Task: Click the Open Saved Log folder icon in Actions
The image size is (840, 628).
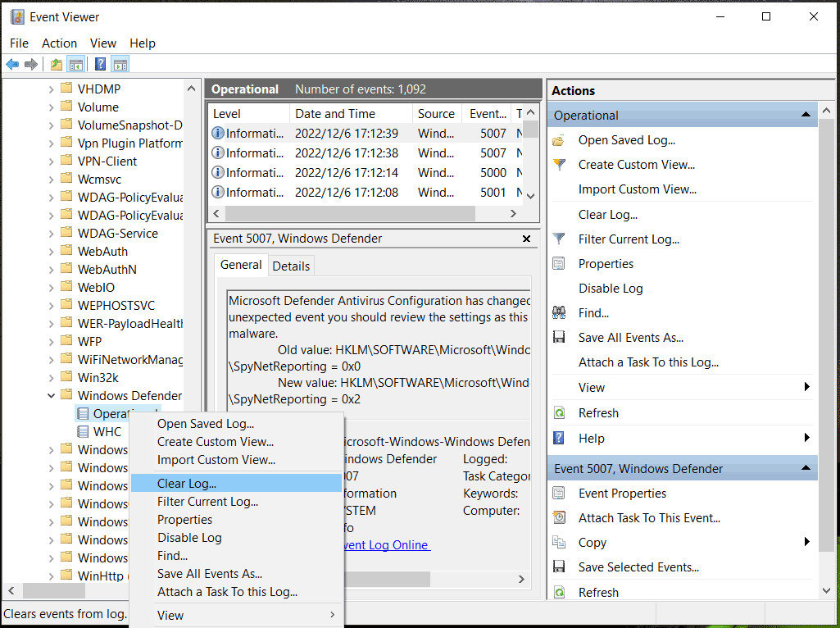Action: [559, 141]
